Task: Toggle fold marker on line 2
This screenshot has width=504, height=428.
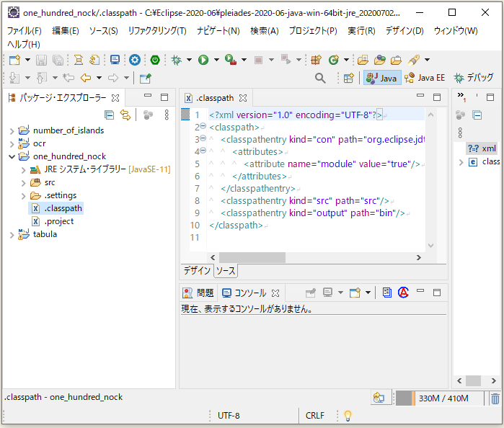Action: point(203,126)
